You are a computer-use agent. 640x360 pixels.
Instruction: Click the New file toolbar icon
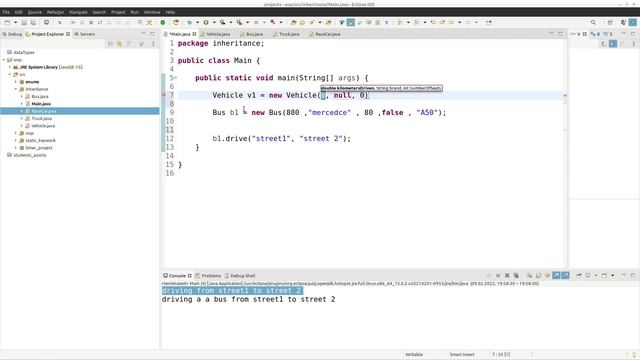coord(7,22)
